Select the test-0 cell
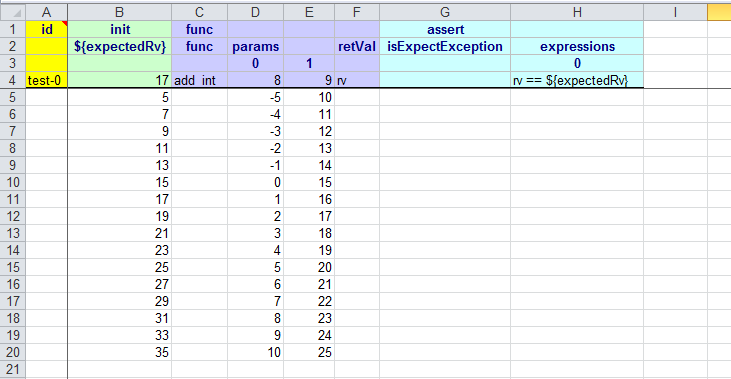 click(47, 80)
